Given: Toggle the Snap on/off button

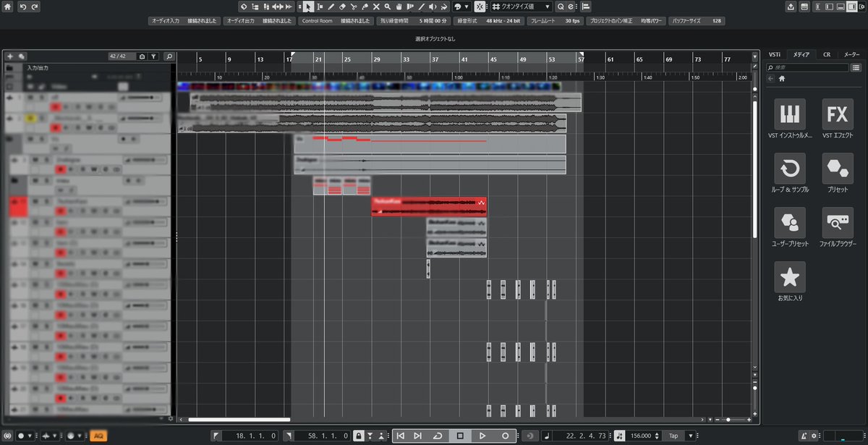Looking at the screenshot, I should pyautogui.click(x=480, y=7).
